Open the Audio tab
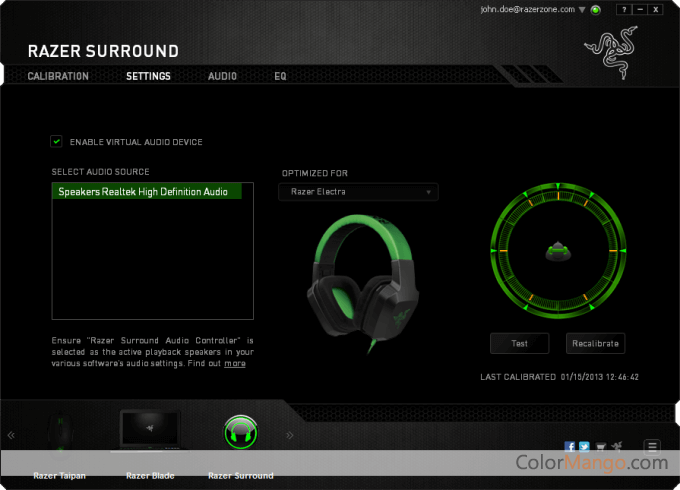This screenshot has width=680, height=490. coord(222,76)
